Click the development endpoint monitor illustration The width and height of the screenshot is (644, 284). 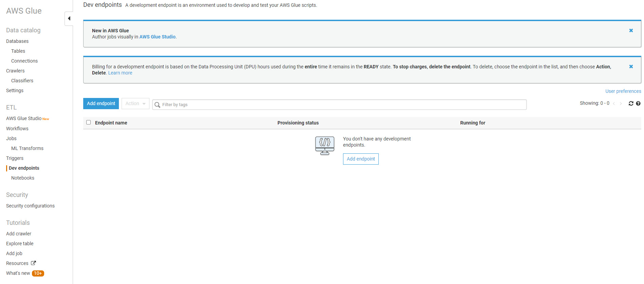pos(324,146)
